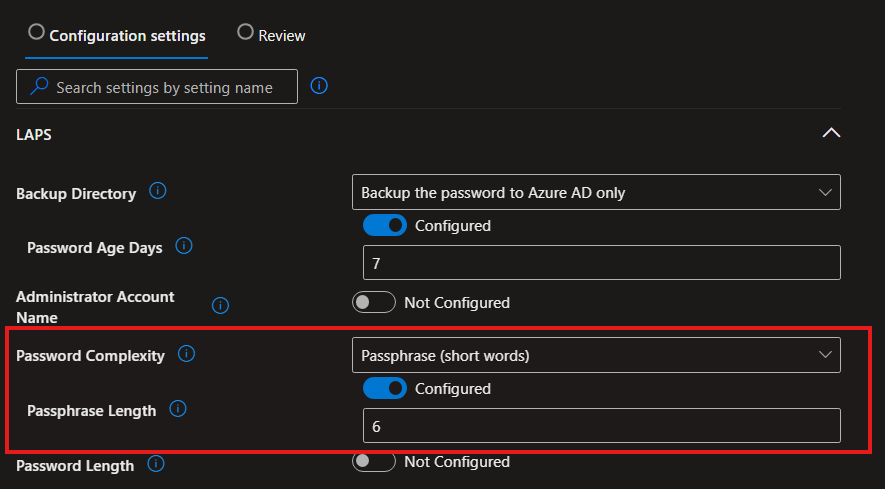Viewport: 885px width, 489px height.
Task: Click the Password Age Days value field
Action: pyautogui.click(x=601, y=263)
